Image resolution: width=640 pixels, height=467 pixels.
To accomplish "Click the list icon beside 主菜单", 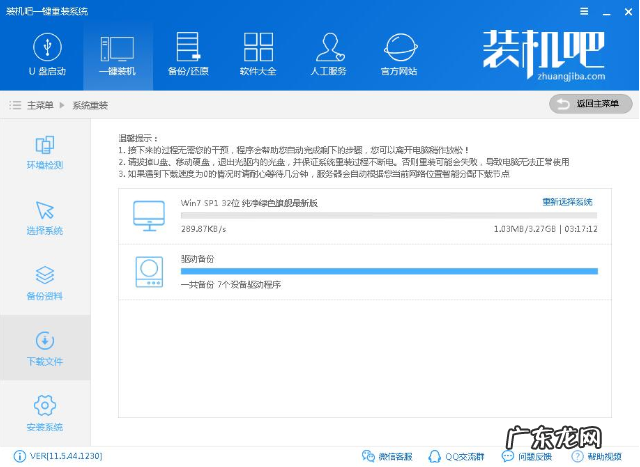I will click(15, 105).
